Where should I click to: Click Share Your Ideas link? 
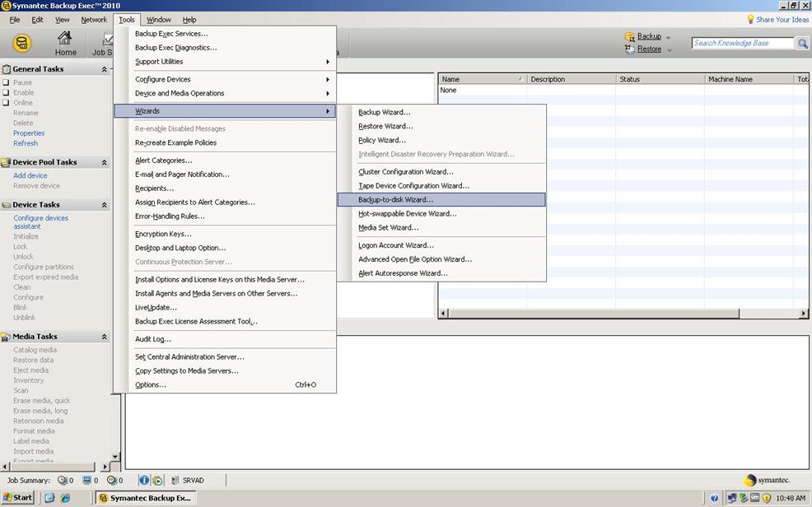[782, 20]
